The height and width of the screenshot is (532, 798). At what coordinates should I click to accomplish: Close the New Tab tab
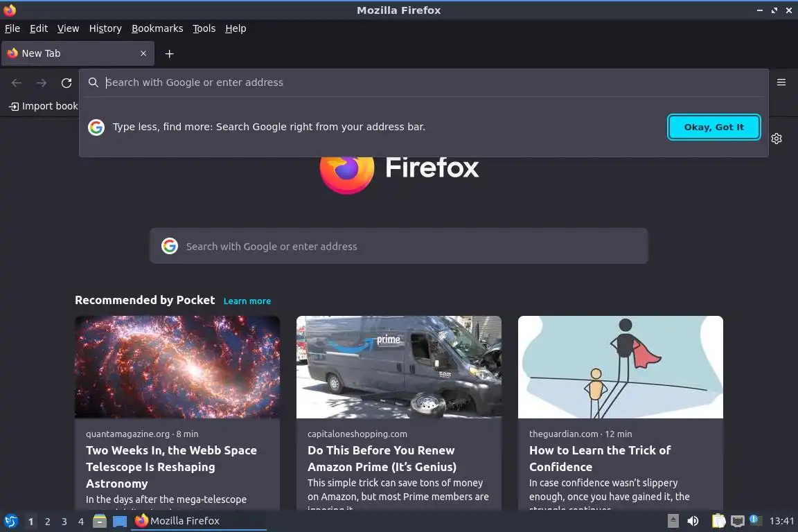tap(143, 53)
